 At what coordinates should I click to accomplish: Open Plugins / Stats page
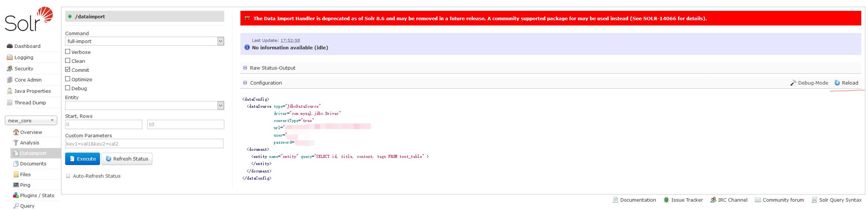pyautogui.click(x=37, y=195)
